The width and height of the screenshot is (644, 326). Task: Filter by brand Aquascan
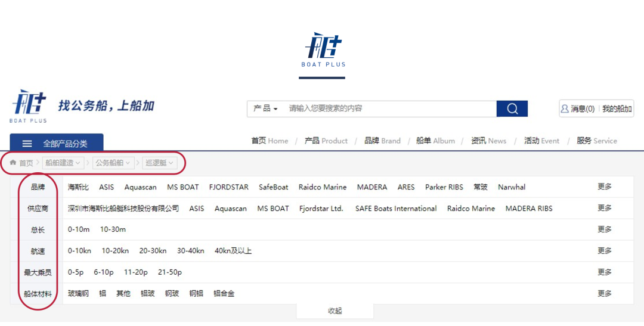tap(141, 187)
